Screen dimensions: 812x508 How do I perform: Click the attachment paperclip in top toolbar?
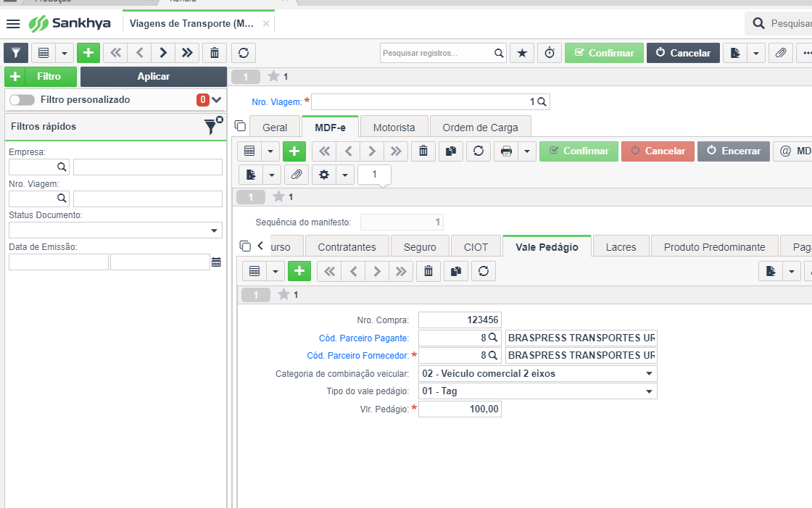(x=780, y=53)
